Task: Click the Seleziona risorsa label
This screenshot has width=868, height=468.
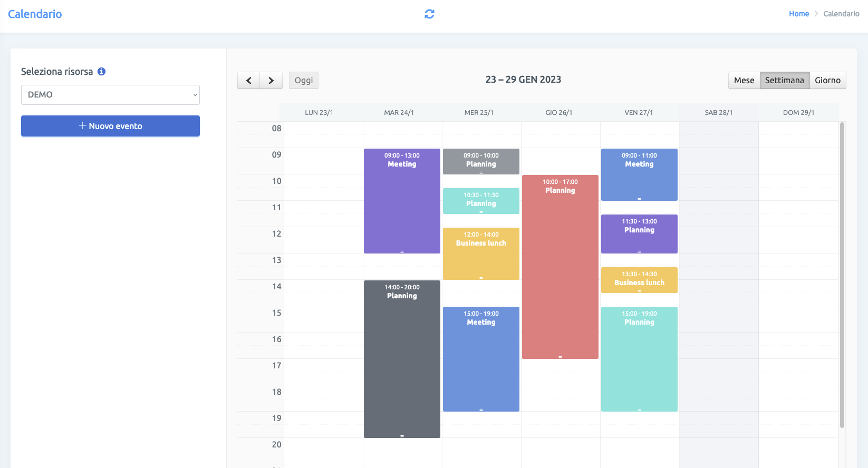Action: (x=57, y=72)
